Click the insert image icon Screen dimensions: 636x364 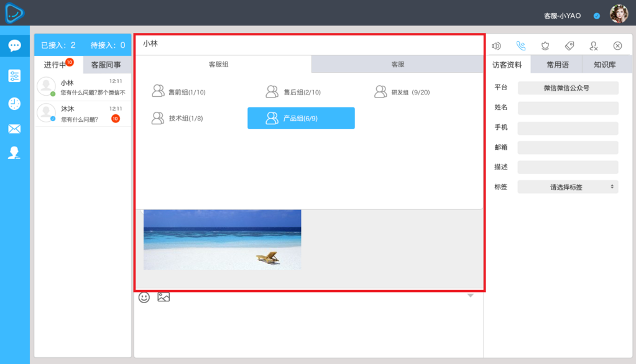click(x=164, y=298)
